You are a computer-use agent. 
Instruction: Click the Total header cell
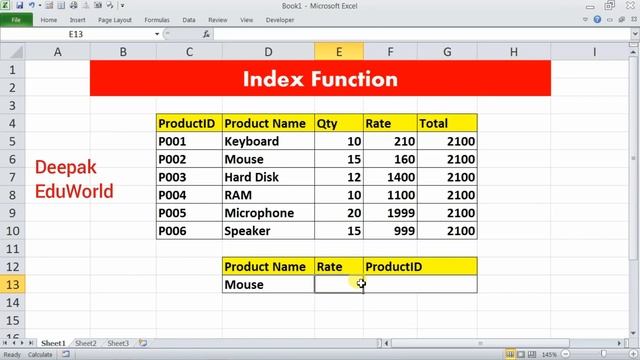447,123
